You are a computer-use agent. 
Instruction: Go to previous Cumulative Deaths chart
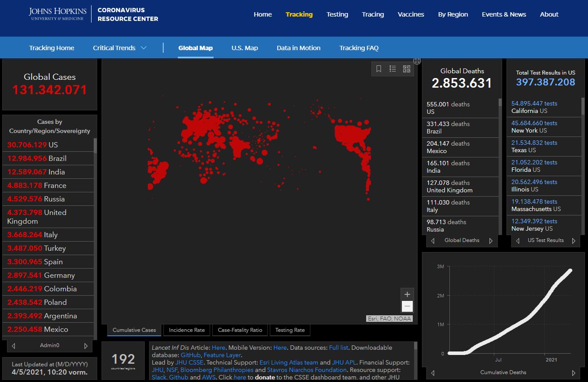tap(433, 373)
